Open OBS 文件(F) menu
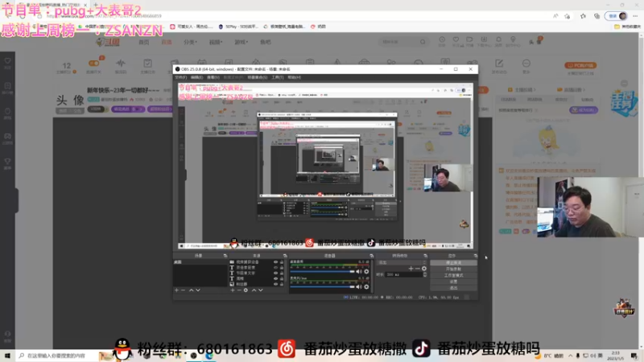 point(180,77)
